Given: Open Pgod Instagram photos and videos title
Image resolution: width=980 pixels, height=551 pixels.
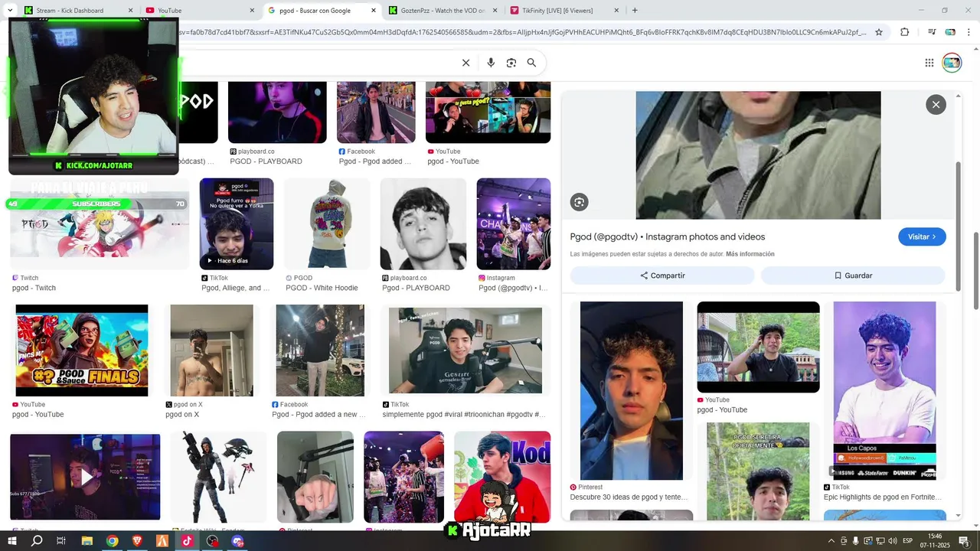Looking at the screenshot, I should click(668, 236).
